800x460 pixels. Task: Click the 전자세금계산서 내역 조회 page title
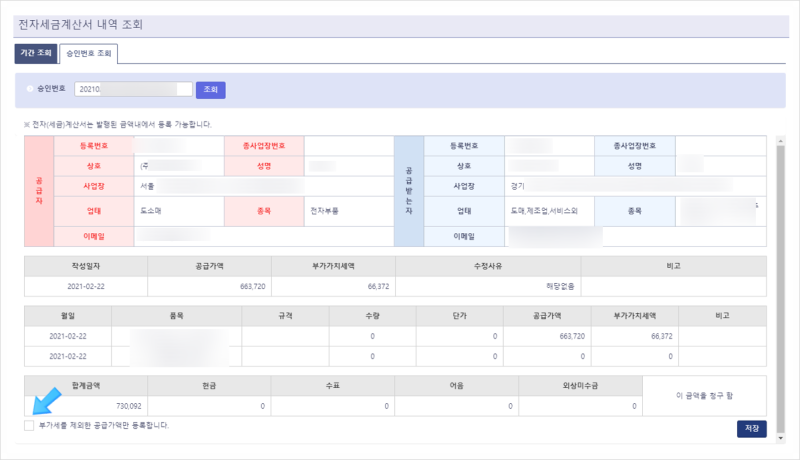point(81,24)
